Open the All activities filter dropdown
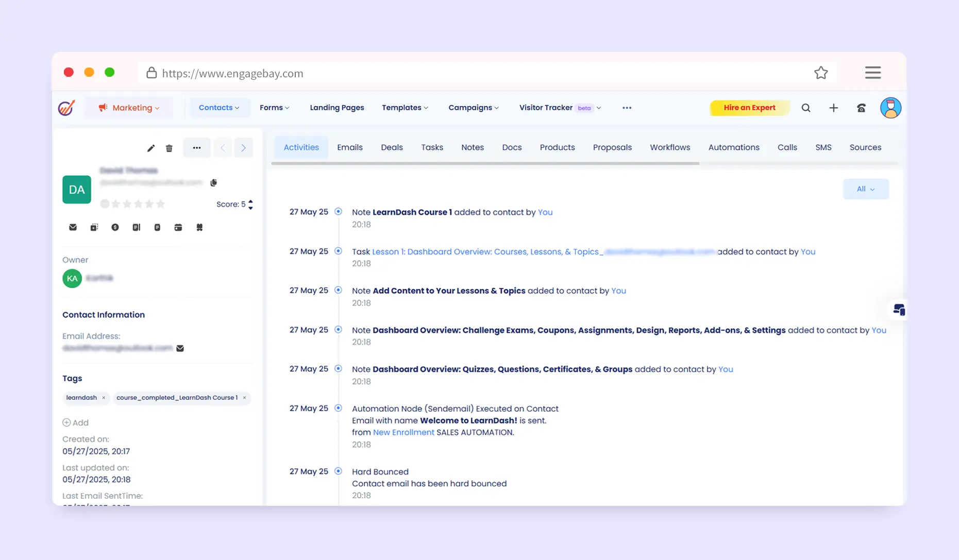Image resolution: width=959 pixels, height=560 pixels. tap(865, 189)
